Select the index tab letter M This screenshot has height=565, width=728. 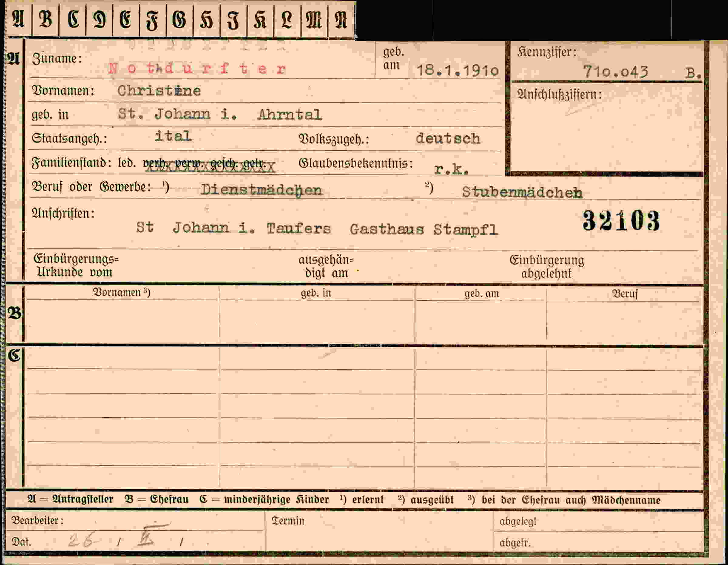pos(314,19)
